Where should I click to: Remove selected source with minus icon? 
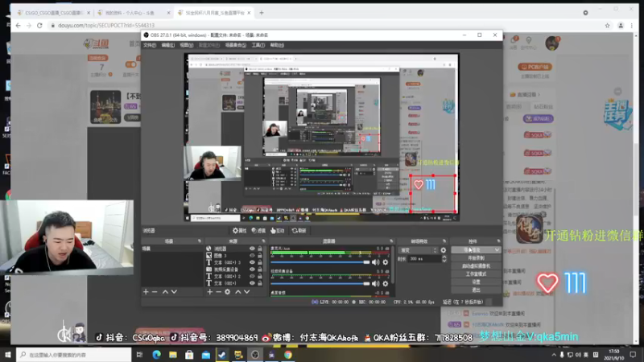(218, 292)
